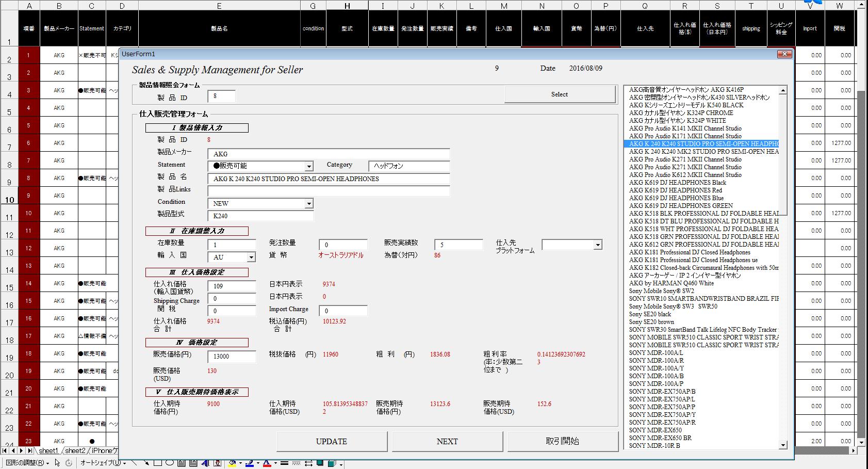Choose the Rectangle shape tool

coord(158,463)
